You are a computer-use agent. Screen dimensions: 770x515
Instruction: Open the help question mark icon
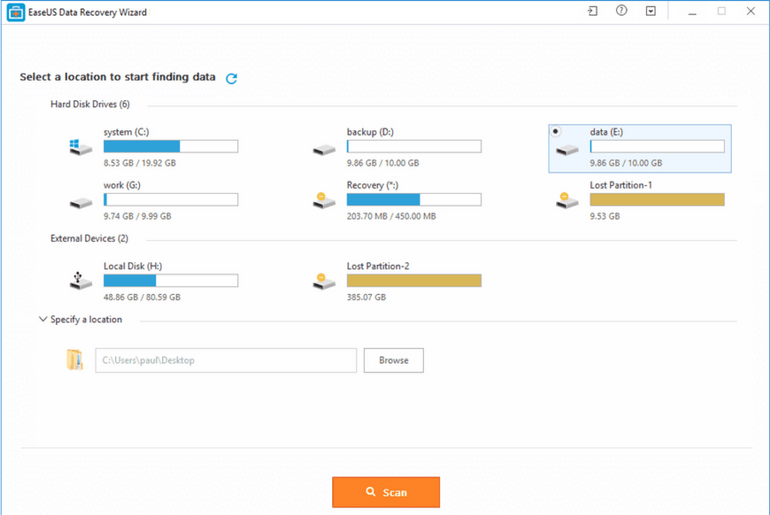pos(621,11)
